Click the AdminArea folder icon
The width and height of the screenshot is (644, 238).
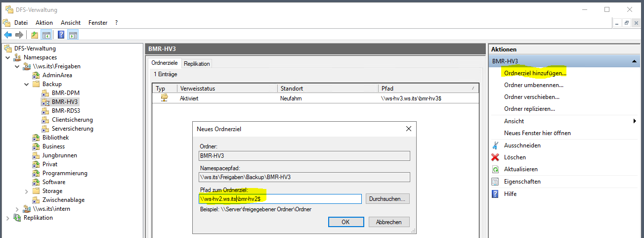(x=36, y=75)
